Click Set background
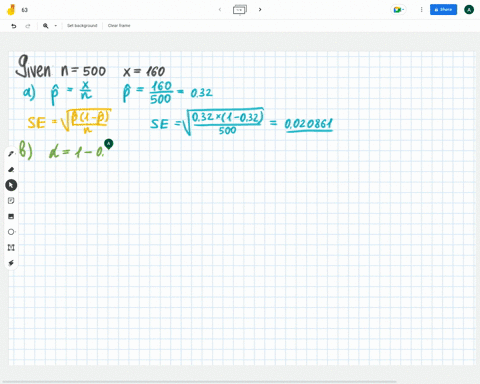This screenshot has width=480, height=384. [x=82, y=26]
